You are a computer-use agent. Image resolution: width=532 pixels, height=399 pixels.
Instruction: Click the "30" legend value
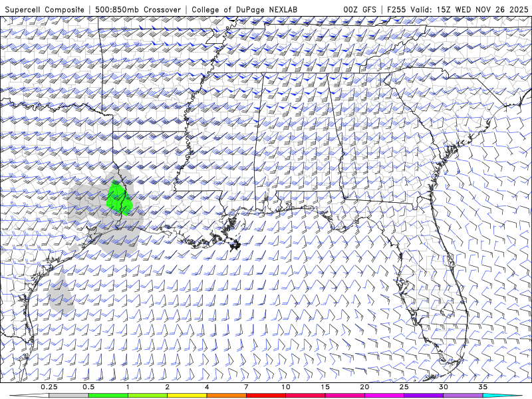[444, 387]
